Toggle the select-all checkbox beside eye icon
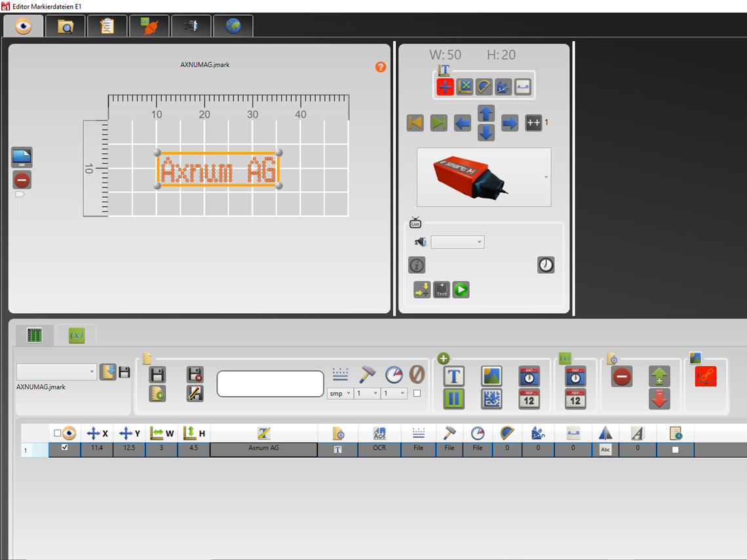The width and height of the screenshot is (747, 560). pos(58,433)
